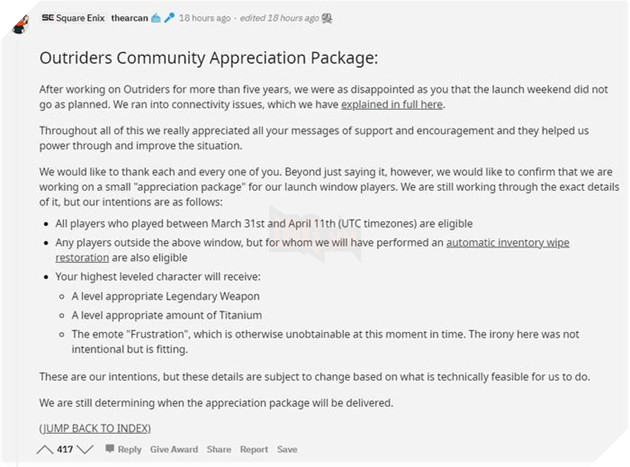Click the user avatar thumbnail

[18, 23]
